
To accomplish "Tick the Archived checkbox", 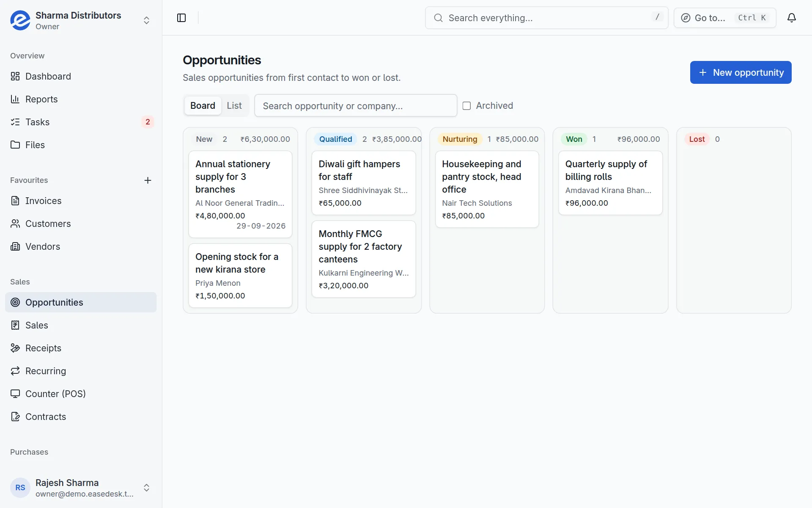I will pos(466,106).
